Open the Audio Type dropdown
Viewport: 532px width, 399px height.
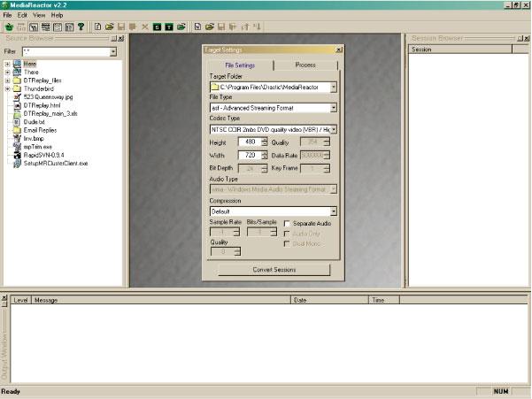(333, 189)
